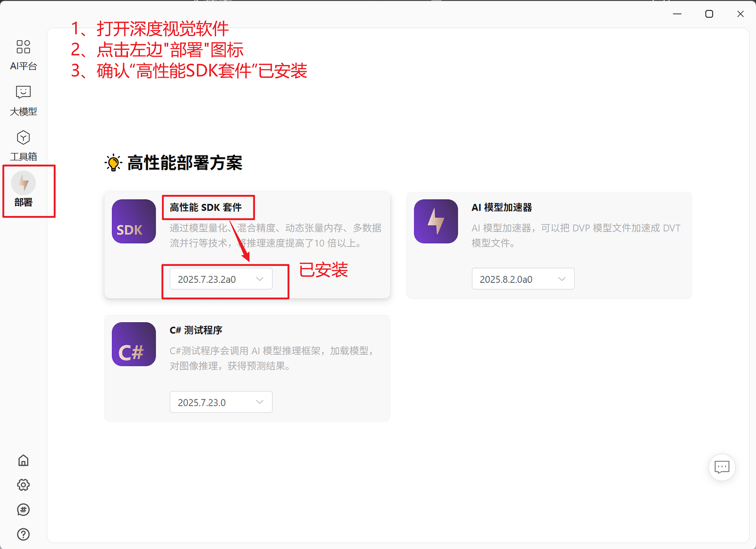Click the SDK package icon
756x549 pixels.
coord(133,221)
